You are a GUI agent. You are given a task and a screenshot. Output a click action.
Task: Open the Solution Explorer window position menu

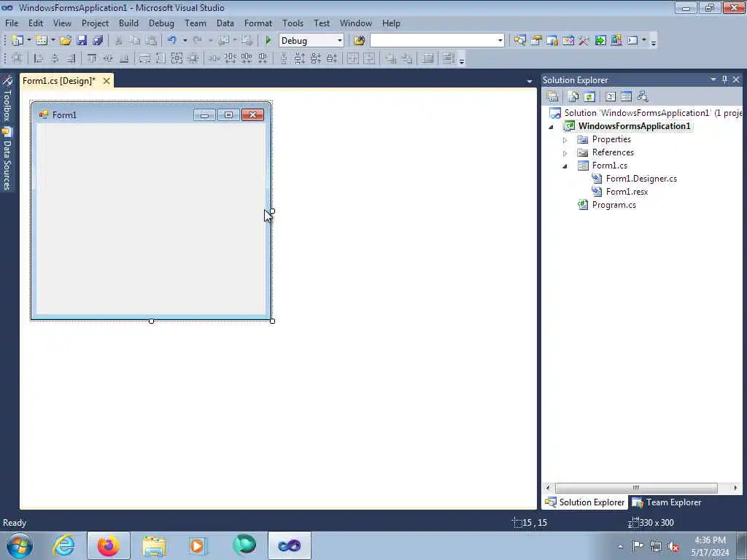713,79
